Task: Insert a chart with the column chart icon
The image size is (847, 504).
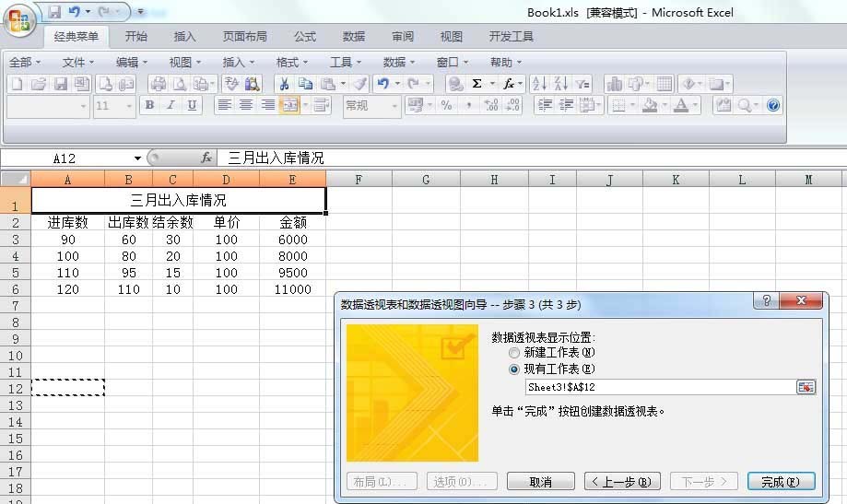Action: [614, 84]
